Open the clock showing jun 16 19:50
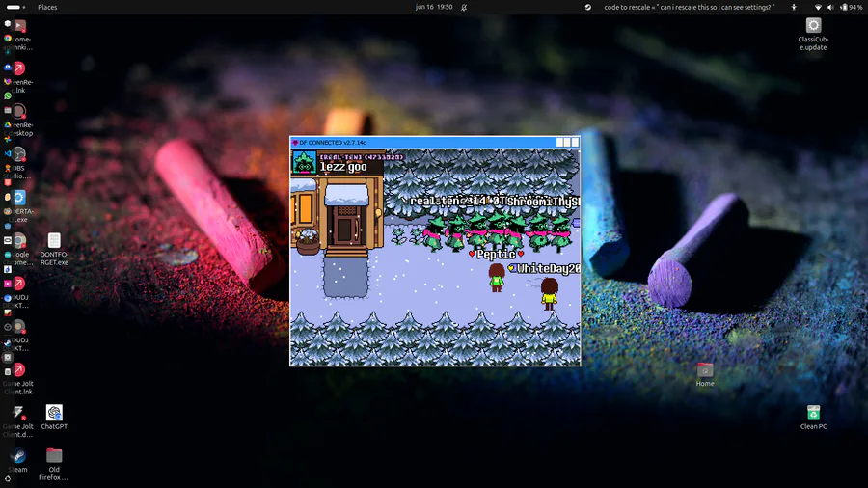The height and width of the screenshot is (488, 868). [434, 7]
